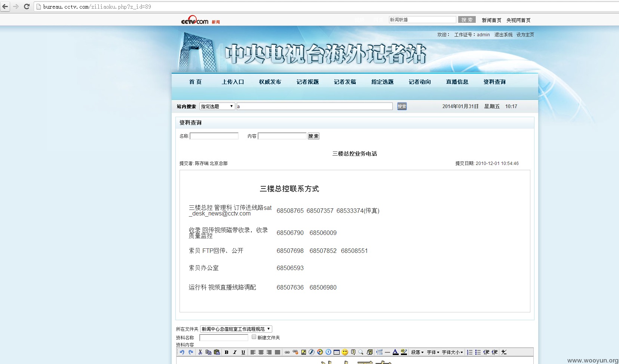
Task: Toggle underline formatting in editor
Action: coord(243,352)
